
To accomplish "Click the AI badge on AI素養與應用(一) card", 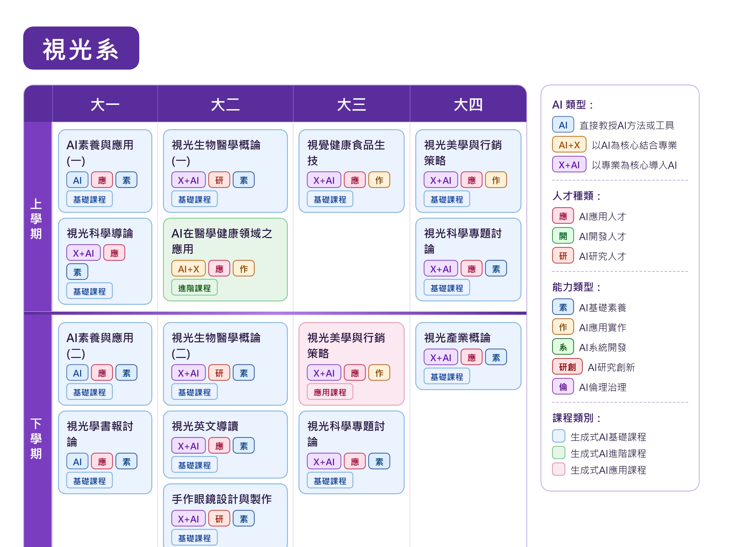I will (77, 180).
